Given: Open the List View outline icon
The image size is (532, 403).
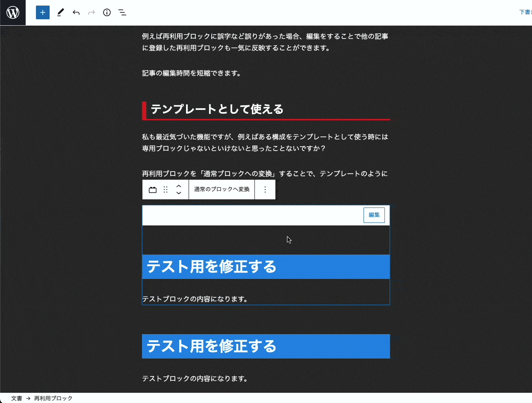Looking at the screenshot, I should [122, 12].
